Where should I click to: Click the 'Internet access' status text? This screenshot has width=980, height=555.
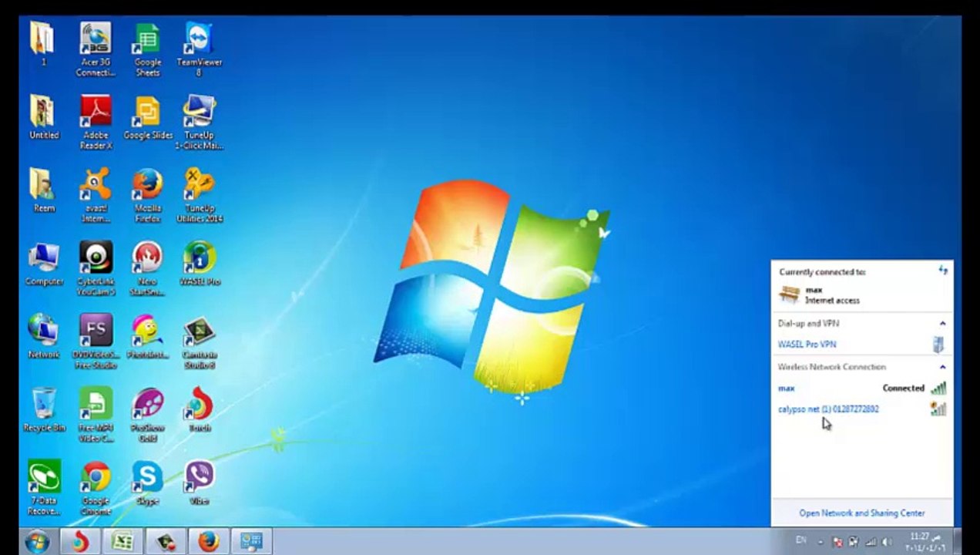pos(832,301)
